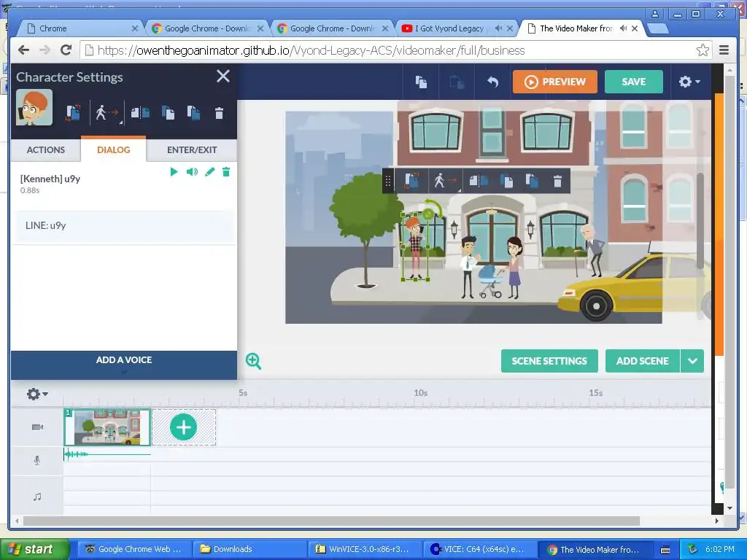Click the floating toolbar drag handle on stage

(388, 181)
